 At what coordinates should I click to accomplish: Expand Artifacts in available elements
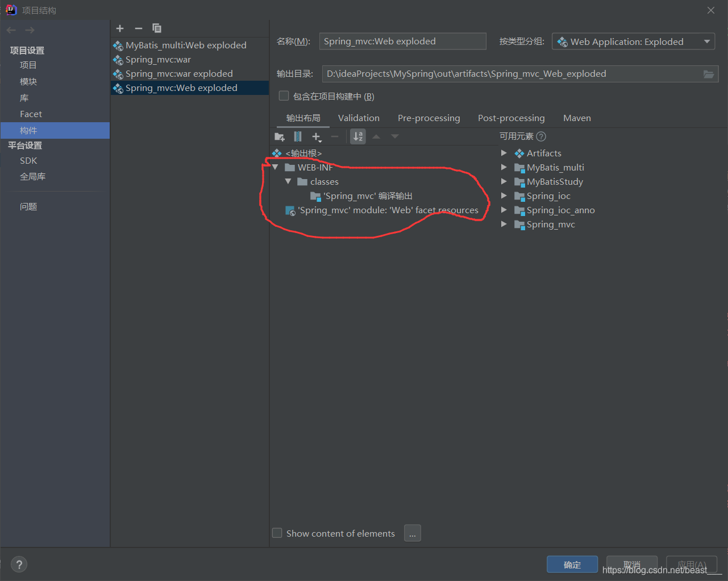(x=504, y=153)
